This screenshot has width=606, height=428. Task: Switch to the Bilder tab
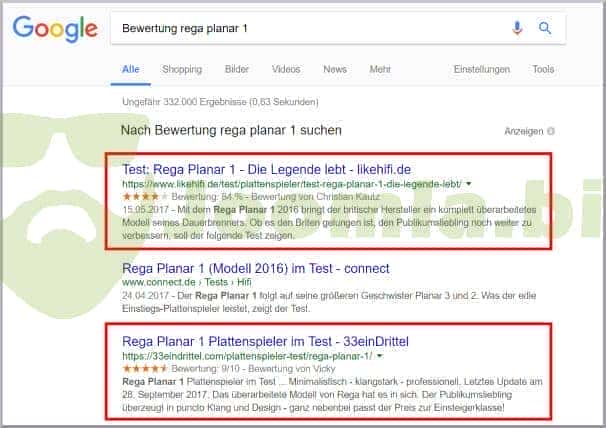(x=237, y=69)
